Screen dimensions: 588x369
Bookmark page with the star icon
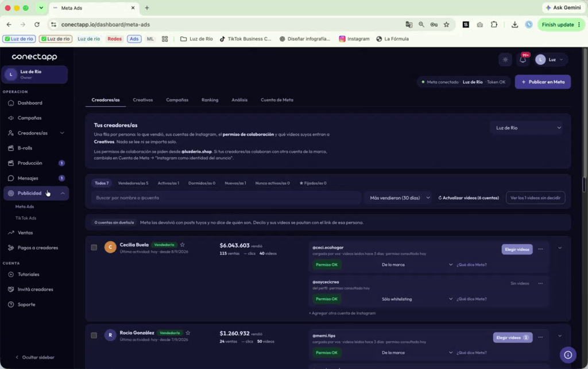point(446,24)
